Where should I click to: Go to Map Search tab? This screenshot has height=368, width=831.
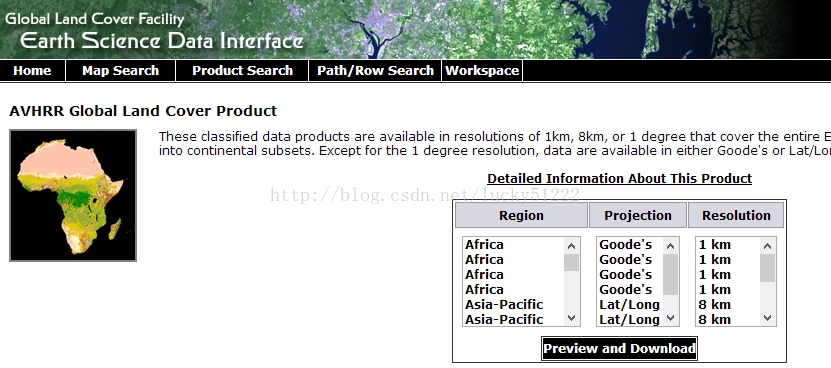click(120, 71)
